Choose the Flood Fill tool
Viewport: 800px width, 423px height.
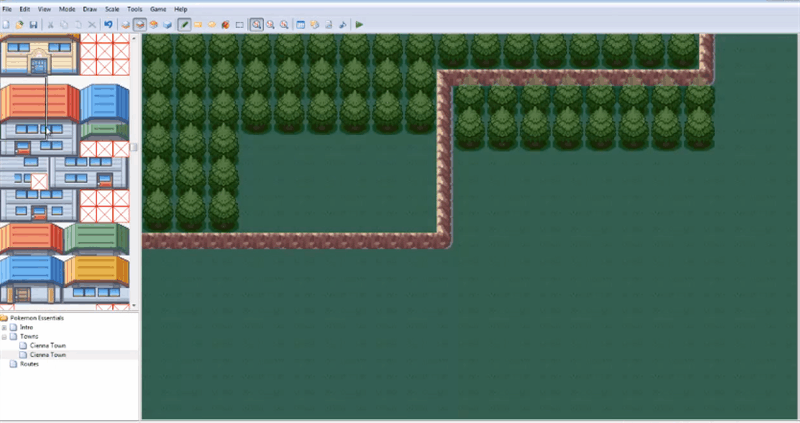point(226,23)
